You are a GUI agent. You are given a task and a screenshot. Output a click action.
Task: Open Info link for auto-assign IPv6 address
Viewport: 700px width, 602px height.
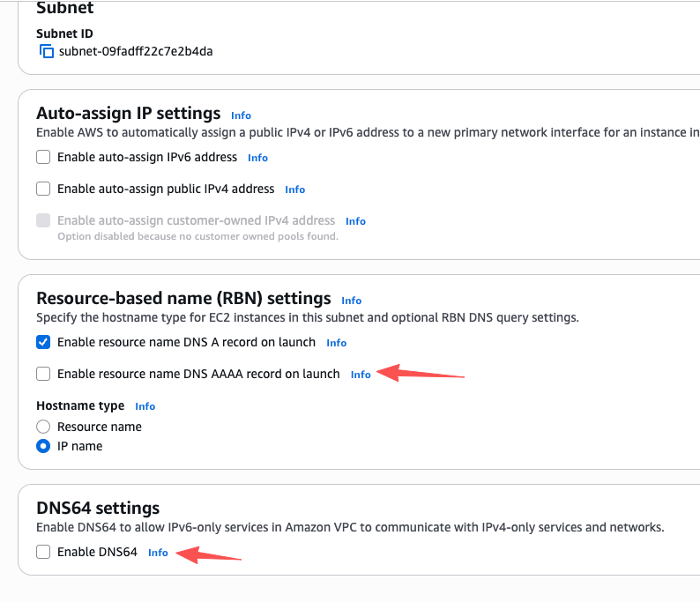tap(257, 158)
